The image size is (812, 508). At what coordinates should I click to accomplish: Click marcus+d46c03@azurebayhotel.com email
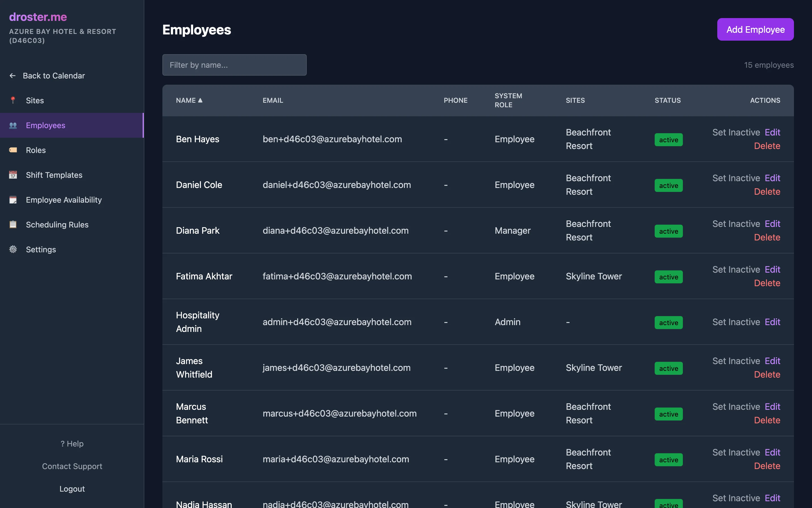pos(339,413)
